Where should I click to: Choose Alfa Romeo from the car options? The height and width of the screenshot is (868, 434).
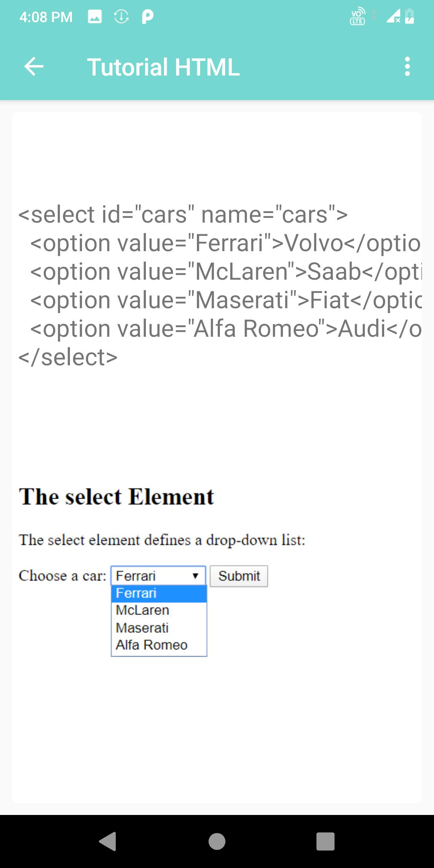159,645
